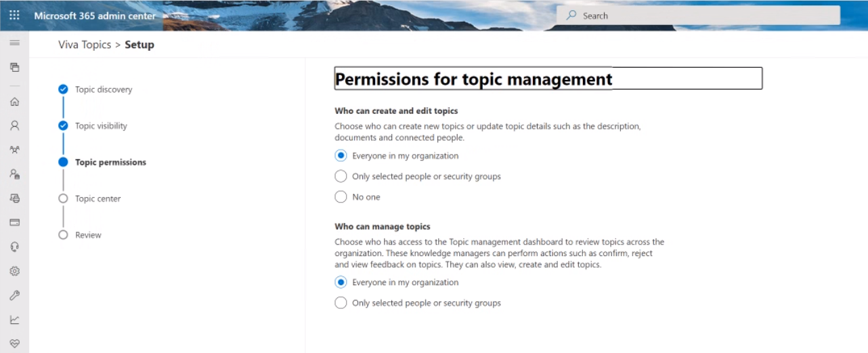
Task: Open Home in the left sidebar
Action: tap(14, 102)
